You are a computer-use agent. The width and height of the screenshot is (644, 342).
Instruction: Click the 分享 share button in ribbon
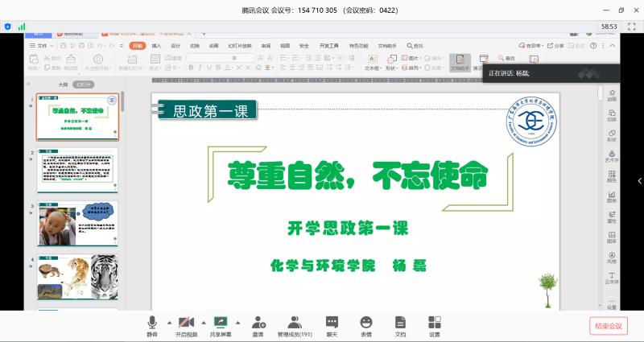(x=556, y=46)
